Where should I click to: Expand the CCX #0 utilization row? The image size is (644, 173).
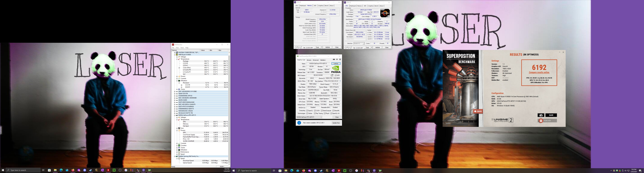182,85
